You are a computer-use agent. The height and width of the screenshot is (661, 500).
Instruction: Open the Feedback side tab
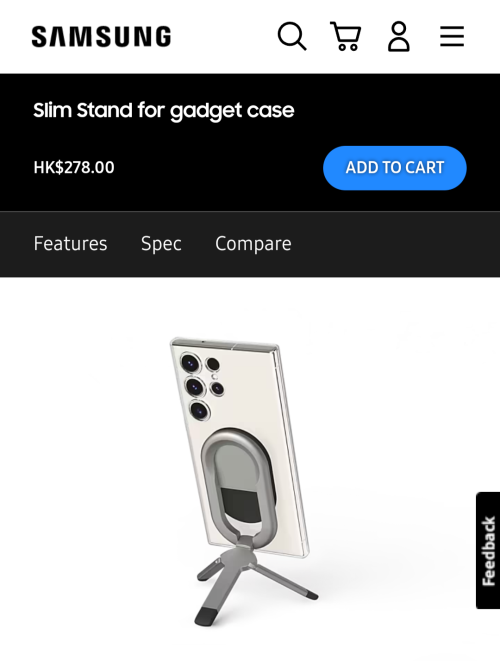[488, 550]
